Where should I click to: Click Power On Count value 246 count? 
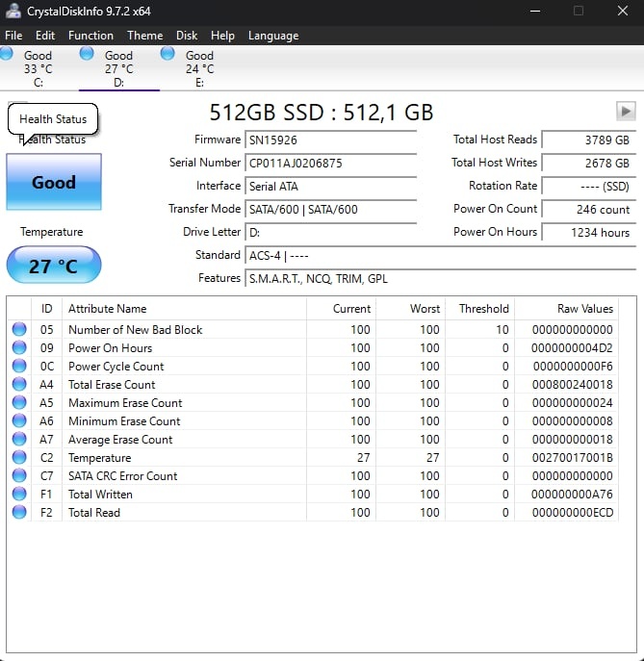tap(589, 210)
